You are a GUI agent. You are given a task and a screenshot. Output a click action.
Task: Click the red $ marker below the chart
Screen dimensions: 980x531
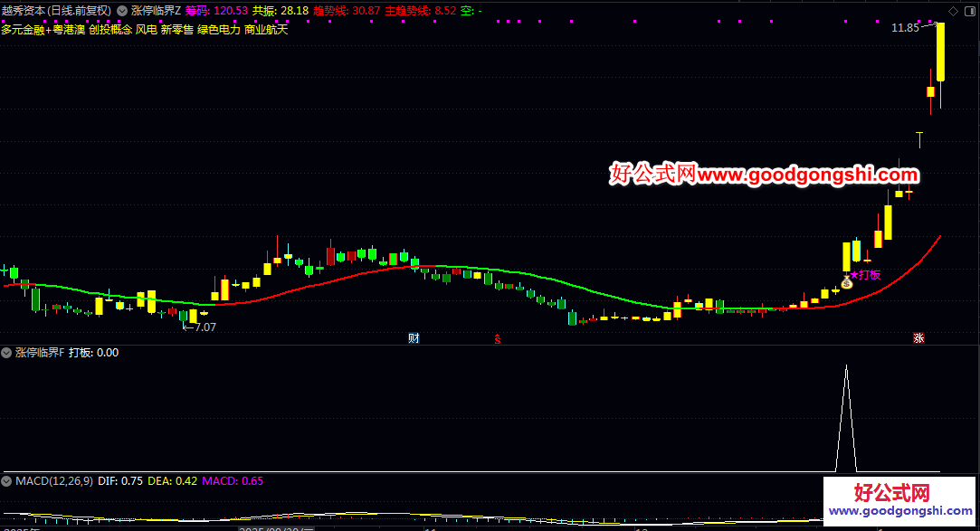click(x=498, y=339)
